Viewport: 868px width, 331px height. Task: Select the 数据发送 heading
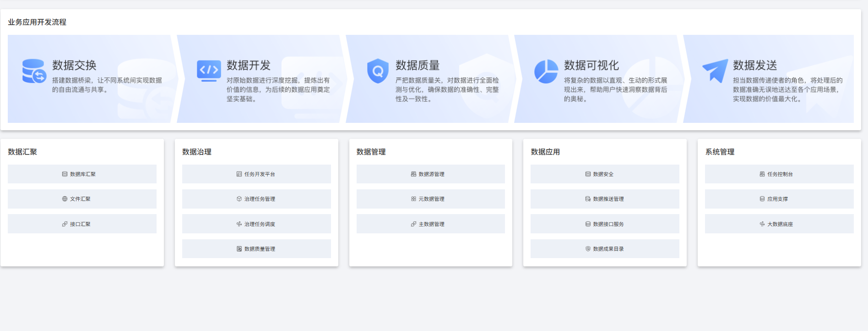755,65
